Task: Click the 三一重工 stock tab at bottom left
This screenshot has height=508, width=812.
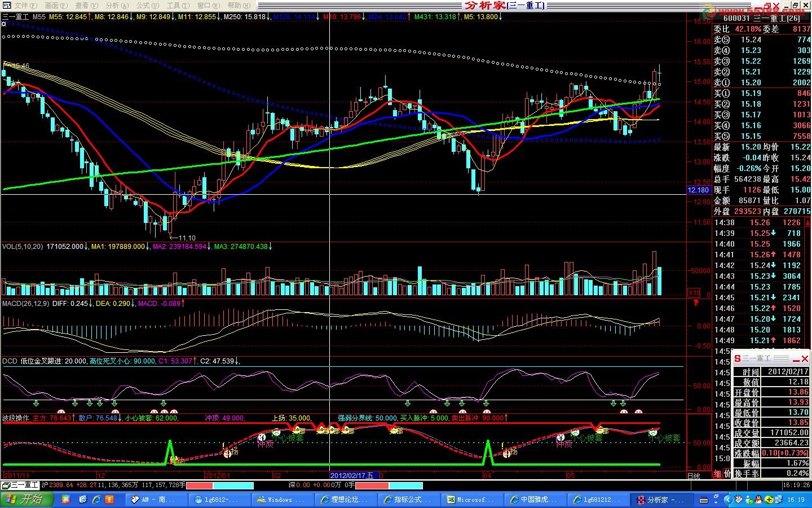Action: (21, 485)
